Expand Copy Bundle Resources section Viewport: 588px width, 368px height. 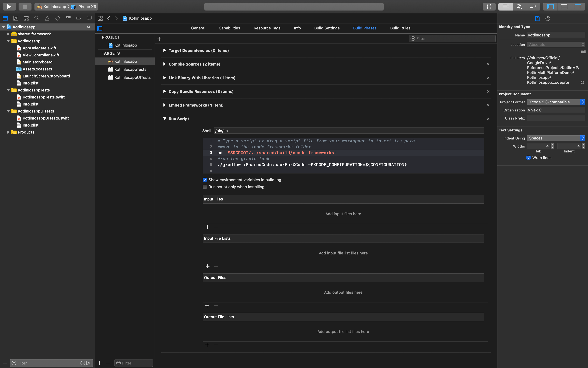tap(165, 91)
